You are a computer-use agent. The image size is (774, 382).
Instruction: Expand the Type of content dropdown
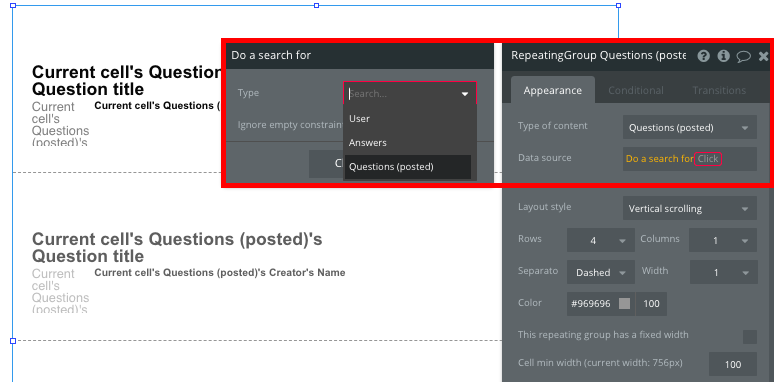(x=690, y=127)
